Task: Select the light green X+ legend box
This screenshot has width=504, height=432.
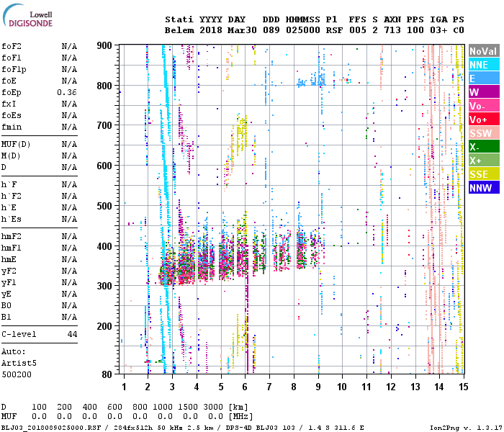Action: [484, 160]
